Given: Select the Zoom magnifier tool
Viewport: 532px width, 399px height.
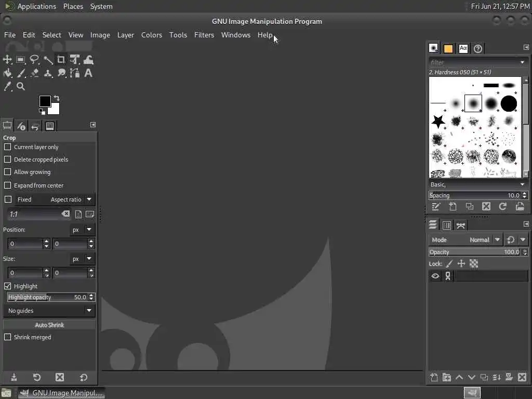Looking at the screenshot, I should [20, 87].
